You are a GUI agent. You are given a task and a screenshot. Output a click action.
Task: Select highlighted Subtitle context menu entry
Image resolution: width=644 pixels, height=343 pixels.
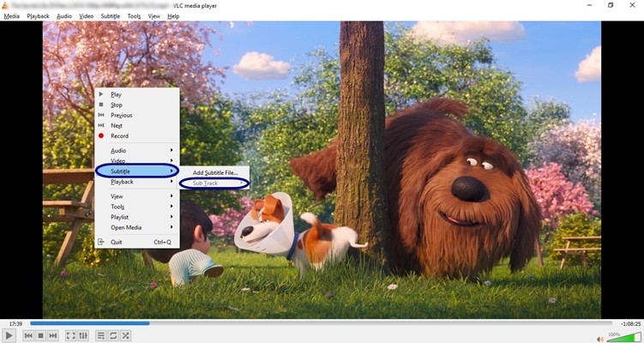click(x=136, y=171)
